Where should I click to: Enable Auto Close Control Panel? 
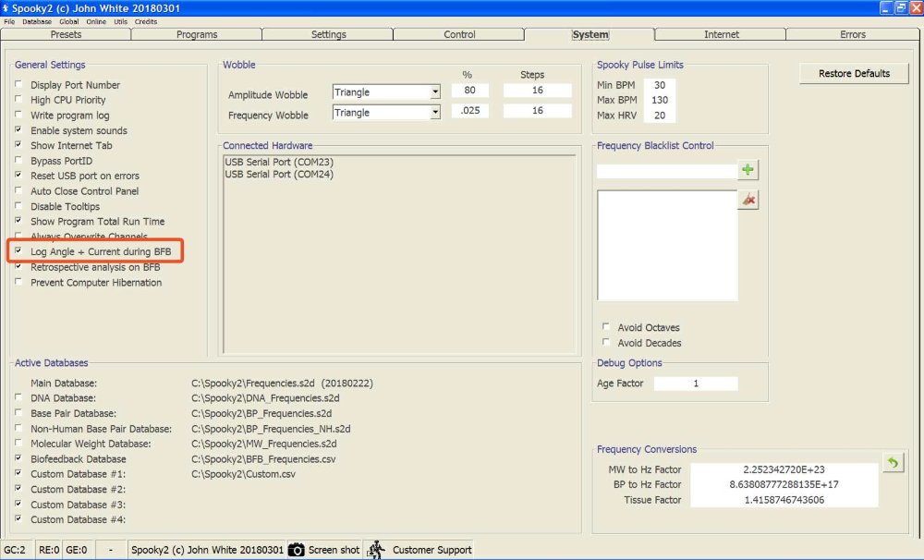point(18,190)
